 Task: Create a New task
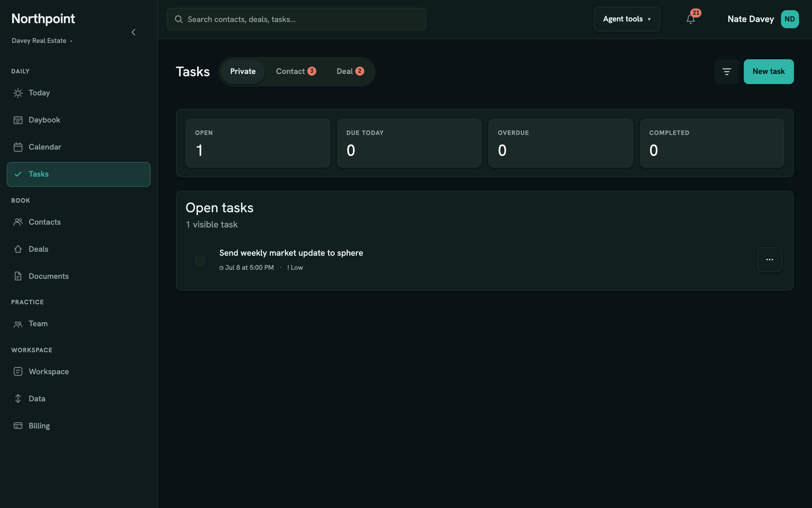[x=768, y=72]
